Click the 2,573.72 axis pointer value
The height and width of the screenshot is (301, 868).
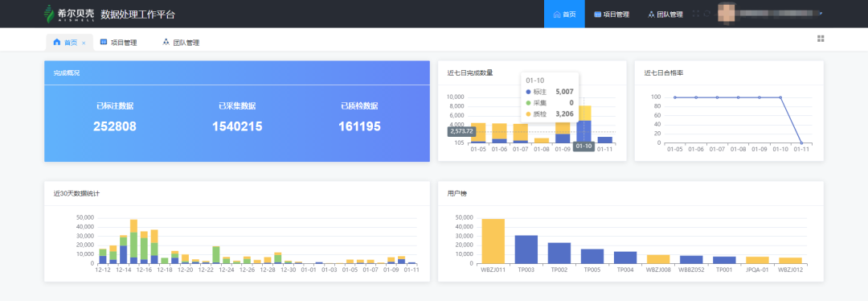tap(461, 131)
